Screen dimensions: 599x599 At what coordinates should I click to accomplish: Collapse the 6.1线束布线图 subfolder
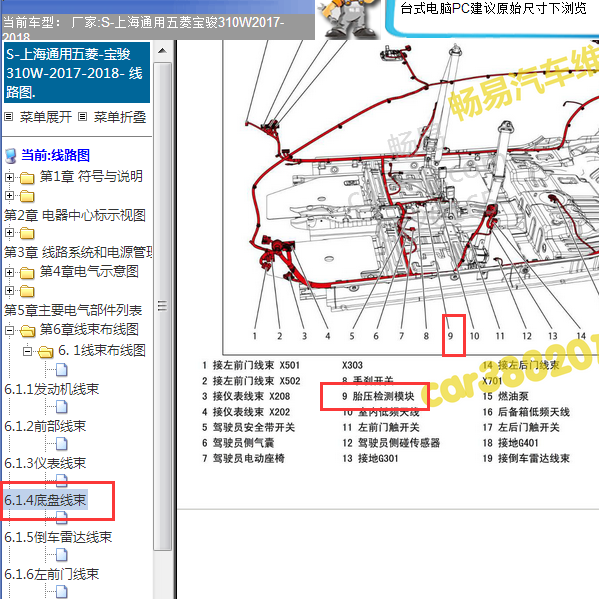(27, 351)
